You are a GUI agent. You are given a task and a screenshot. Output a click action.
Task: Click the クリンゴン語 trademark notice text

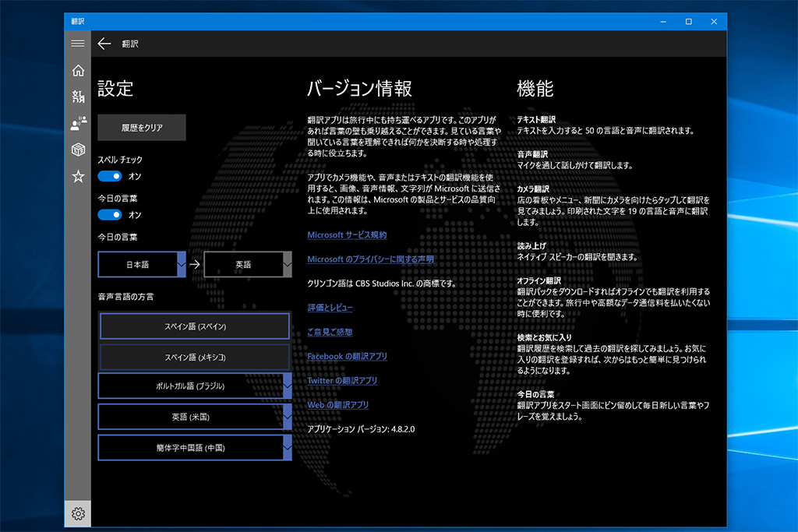click(382, 284)
